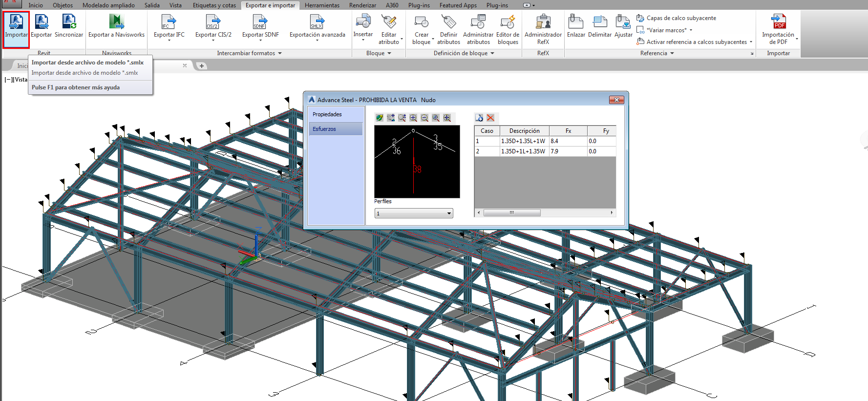
Task: Expand the Intercambiar formatos panel
Action: 250,53
